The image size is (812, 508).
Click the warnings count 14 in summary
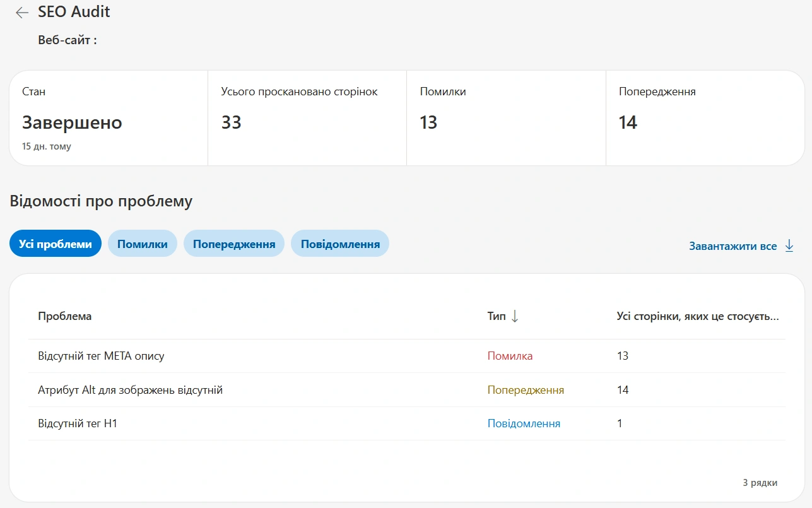[628, 122]
